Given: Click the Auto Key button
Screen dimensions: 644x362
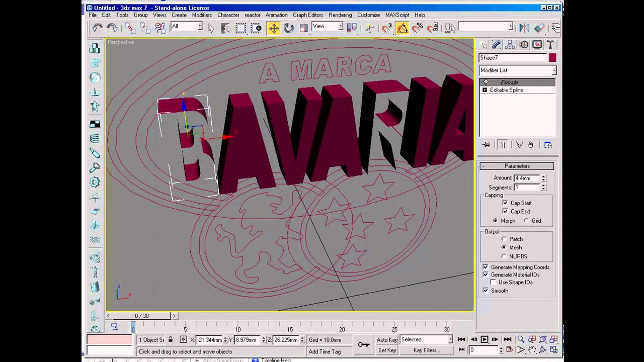Looking at the screenshot, I should tap(387, 340).
